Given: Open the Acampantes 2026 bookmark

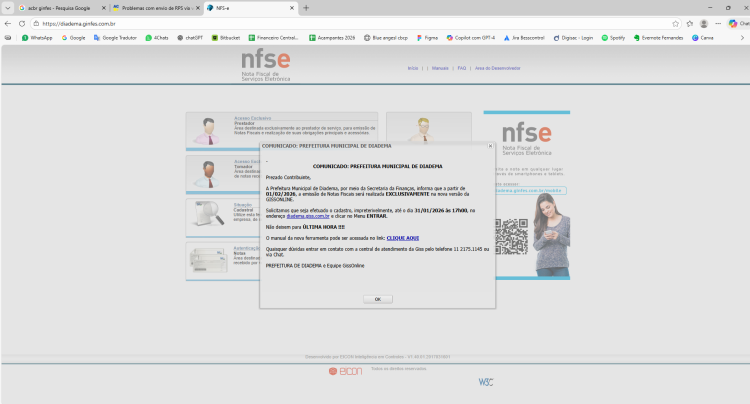Looking at the screenshot, I should [332, 38].
